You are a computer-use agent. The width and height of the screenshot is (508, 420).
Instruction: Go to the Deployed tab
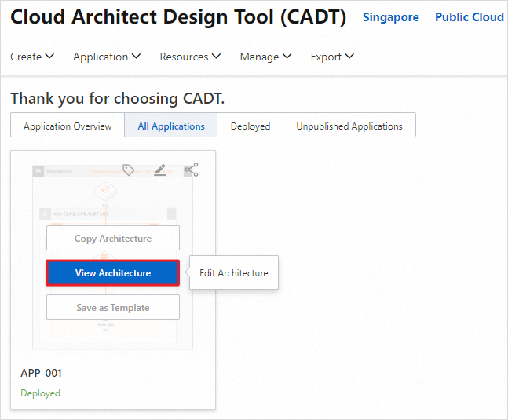tap(250, 126)
